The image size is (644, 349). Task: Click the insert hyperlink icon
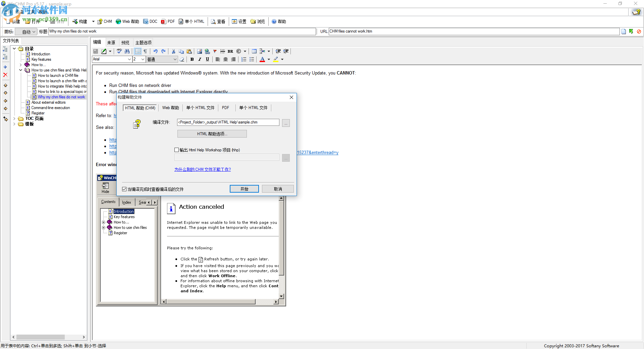[207, 51]
